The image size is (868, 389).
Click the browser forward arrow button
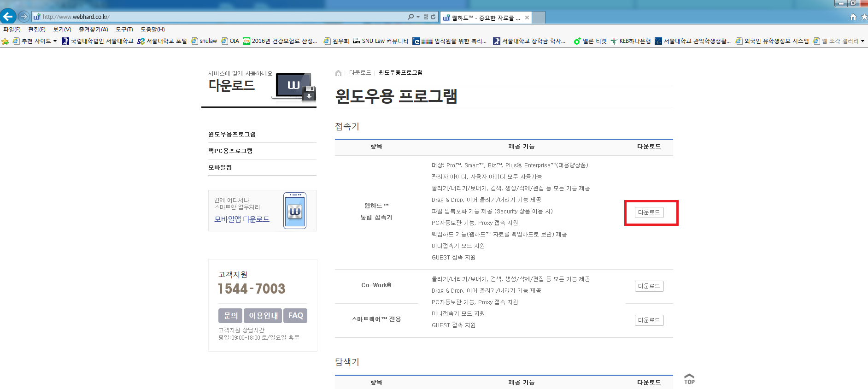pyautogui.click(x=24, y=17)
